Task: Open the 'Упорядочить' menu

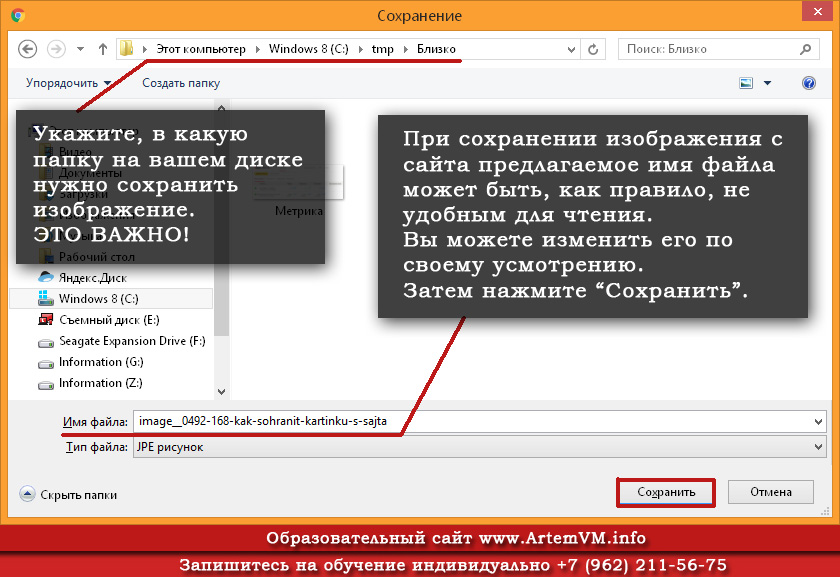Action: [69, 83]
